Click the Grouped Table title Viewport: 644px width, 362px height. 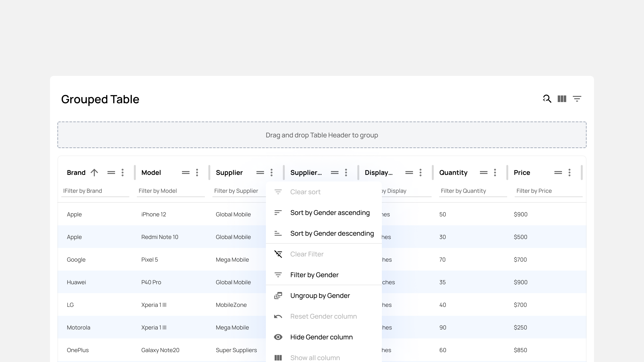100,99
